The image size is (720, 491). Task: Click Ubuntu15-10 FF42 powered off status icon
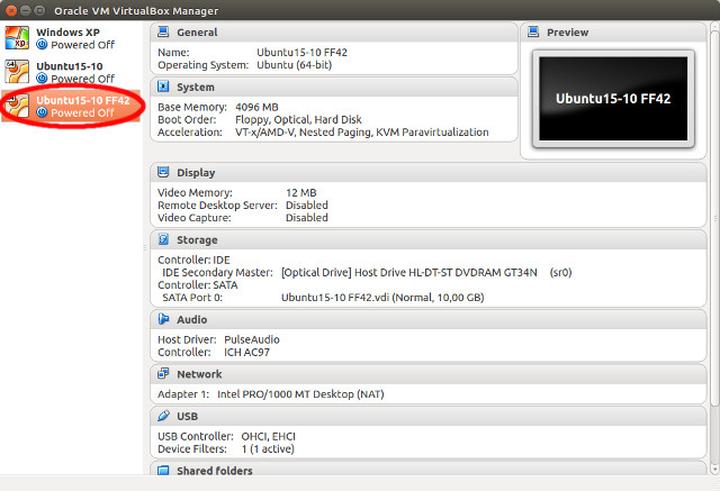[42, 113]
